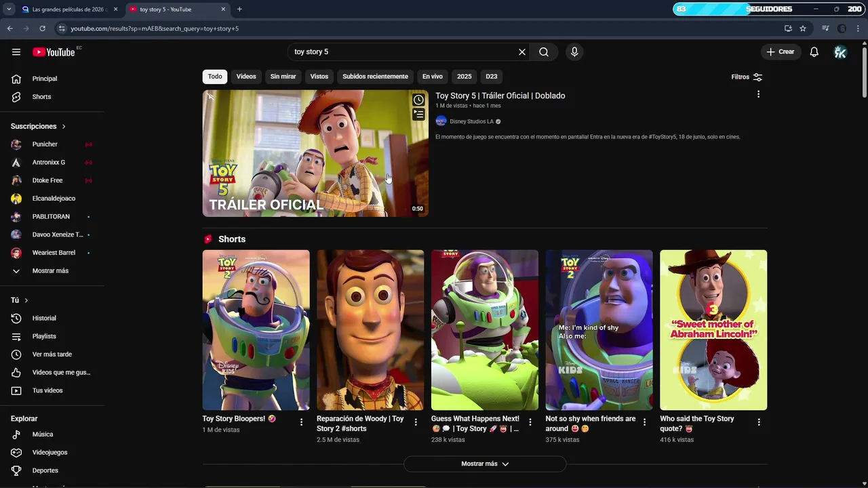Go back with browser back arrow

9,28
